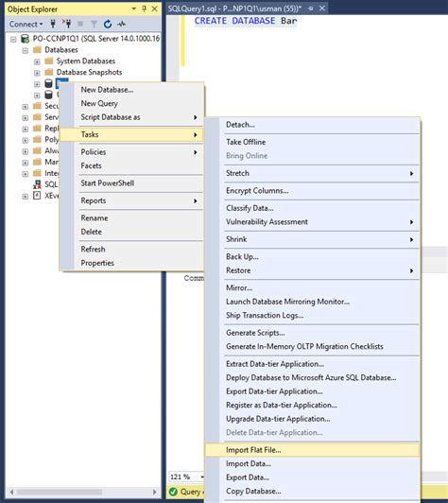Click the XEvent Profiler icon
448x503 pixels.
pyautogui.click(x=37, y=196)
